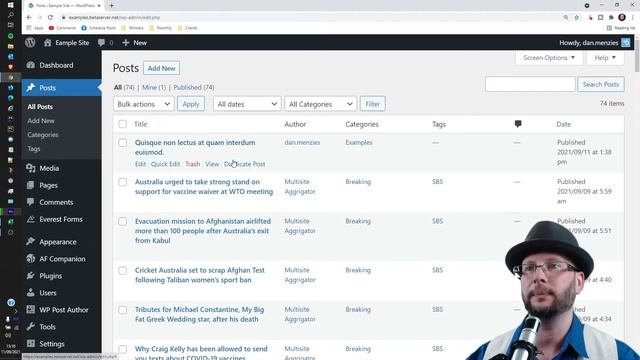Sort posts by Title column
The image size is (640, 360).
pyautogui.click(x=141, y=124)
